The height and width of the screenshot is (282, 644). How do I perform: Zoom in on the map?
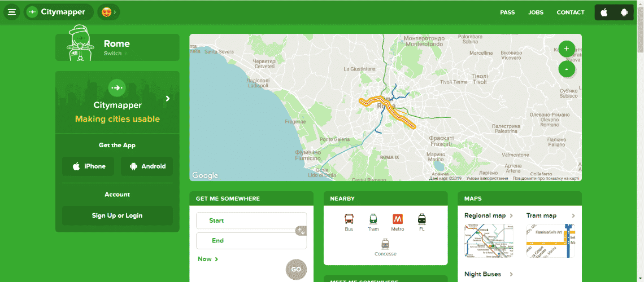pos(567,49)
